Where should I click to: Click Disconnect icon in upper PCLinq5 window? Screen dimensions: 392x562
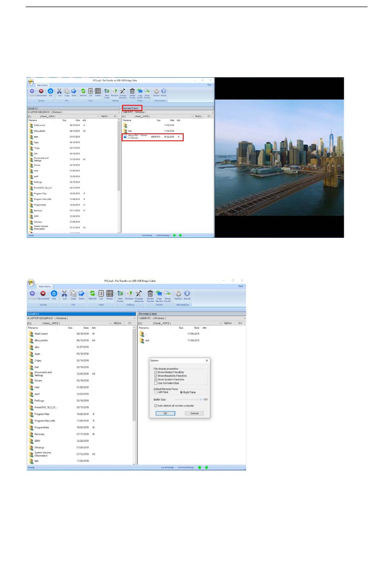pos(41,91)
